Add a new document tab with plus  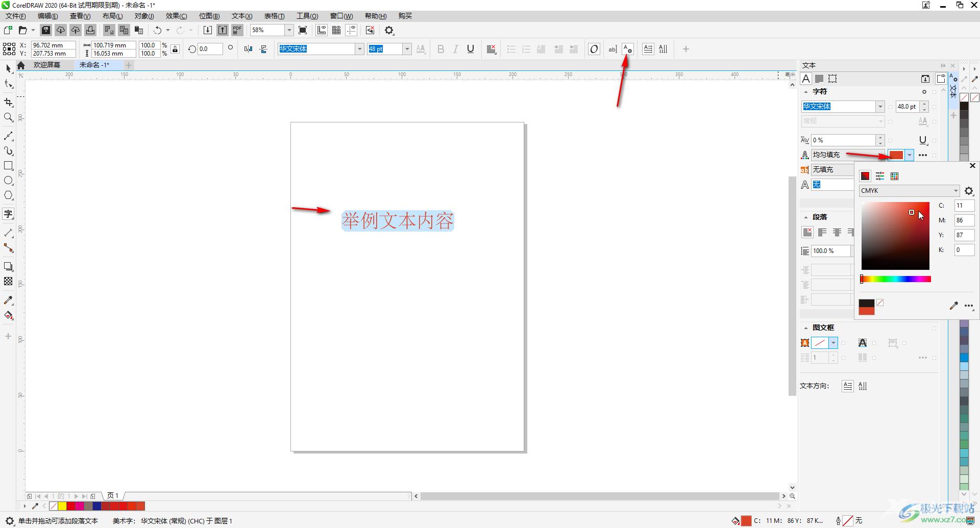129,65
